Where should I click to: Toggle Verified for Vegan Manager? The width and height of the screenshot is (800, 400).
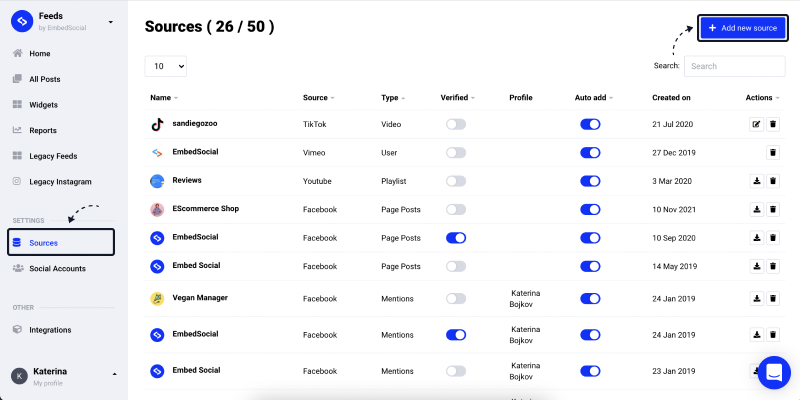[456, 298]
